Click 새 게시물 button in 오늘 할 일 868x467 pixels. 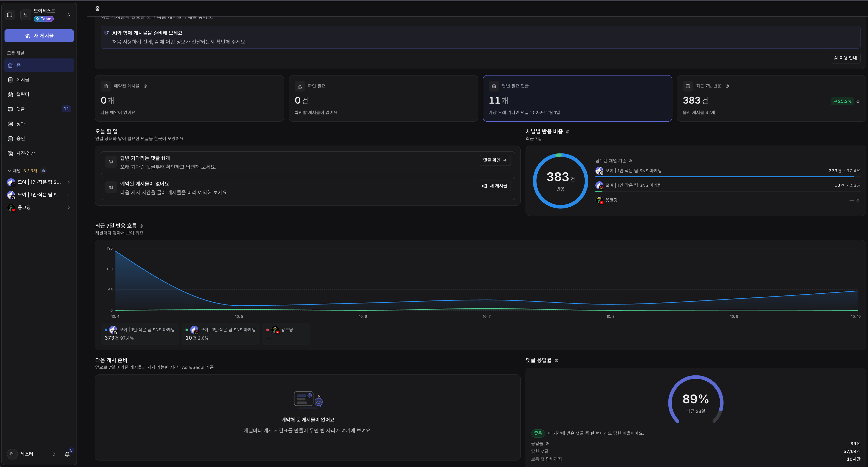click(x=494, y=186)
